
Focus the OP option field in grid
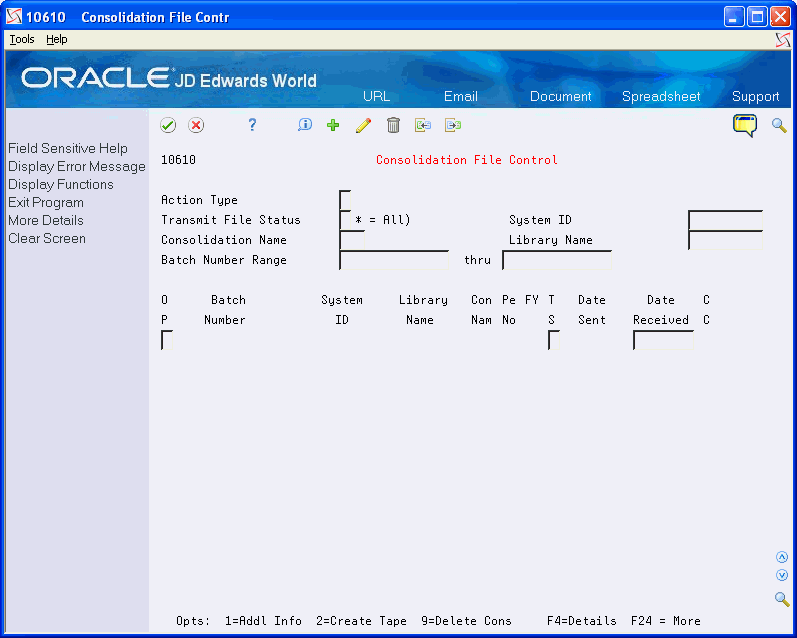point(167,340)
